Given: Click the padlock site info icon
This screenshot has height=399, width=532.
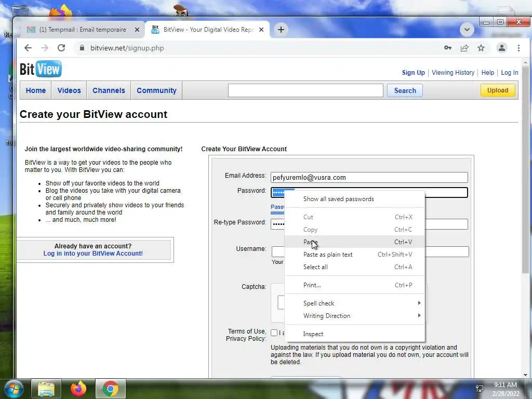Looking at the screenshot, I should point(82,48).
